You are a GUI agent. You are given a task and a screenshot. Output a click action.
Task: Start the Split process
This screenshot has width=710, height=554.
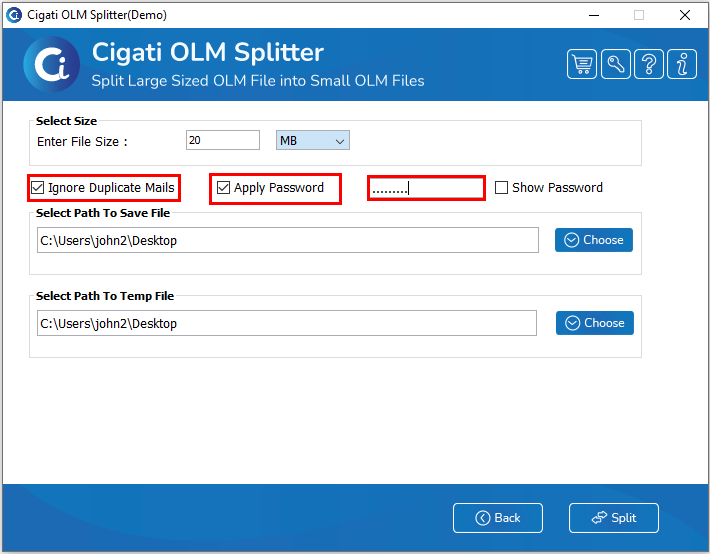(x=614, y=518)
